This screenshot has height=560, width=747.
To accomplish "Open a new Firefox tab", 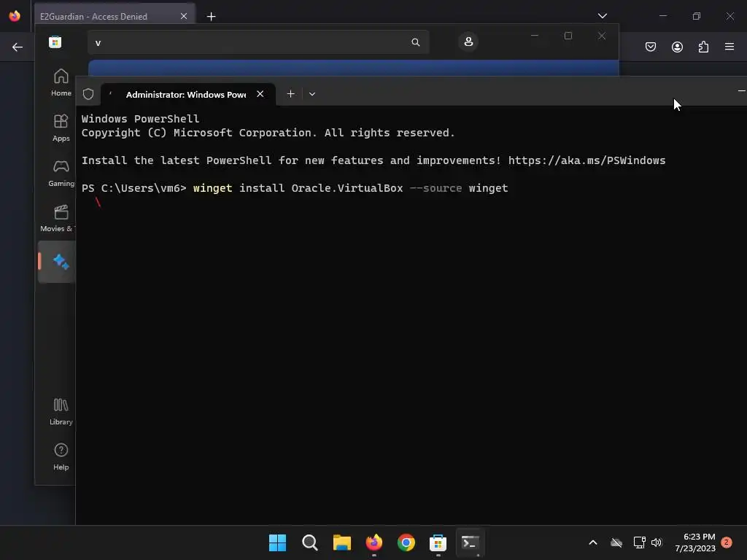I will click(x=211, y=17).
